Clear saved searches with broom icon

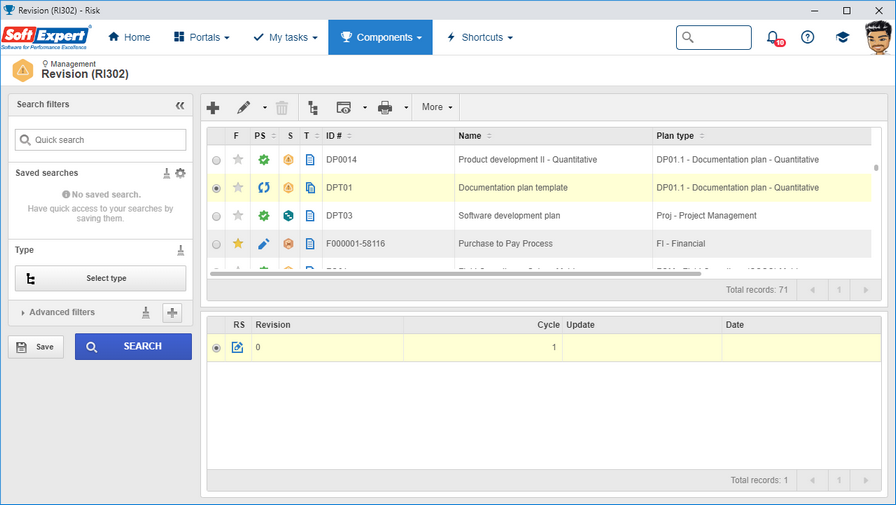coord(166,173)
